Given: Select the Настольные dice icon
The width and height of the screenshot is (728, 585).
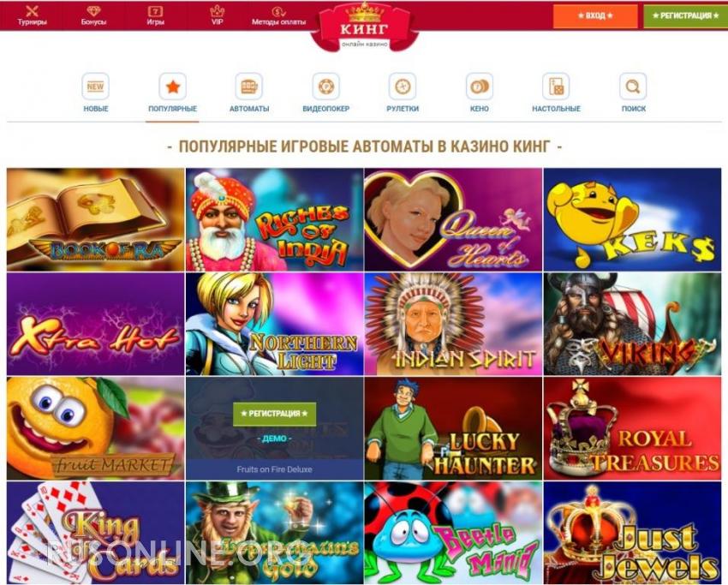Looking at the screenshot, I should (x=556, y=87).
